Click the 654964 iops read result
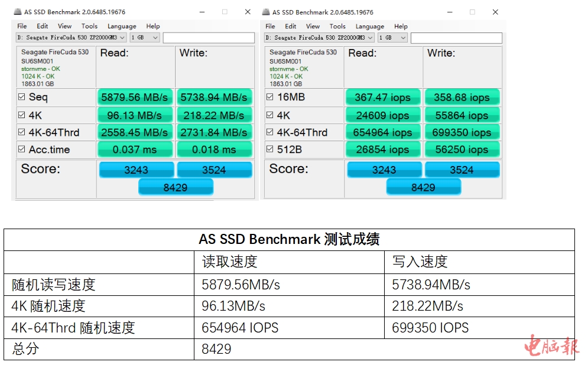 coord(382,132)
